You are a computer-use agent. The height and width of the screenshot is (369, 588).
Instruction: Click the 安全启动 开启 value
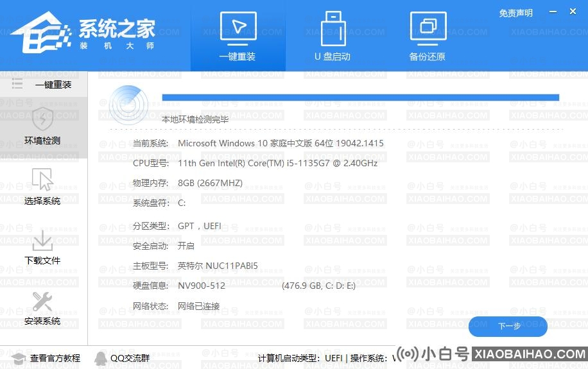coord(186,246)
